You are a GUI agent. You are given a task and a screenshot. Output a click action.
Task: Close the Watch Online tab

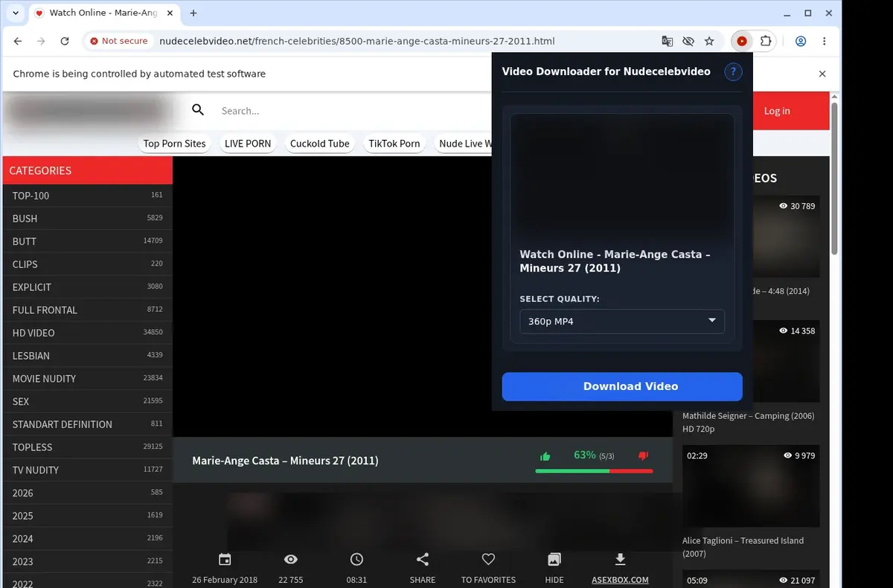click(x=170, y=13)
